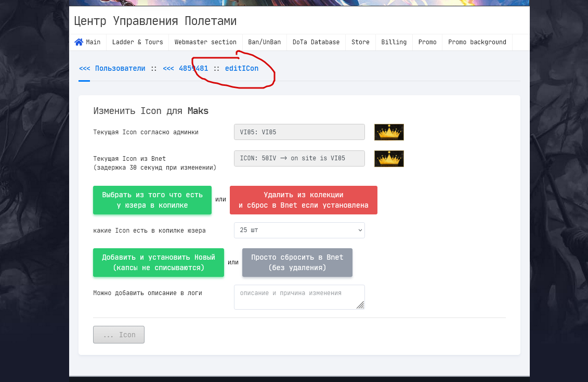Open the Promo background menu item
The image size is (588, 382).
coord(477,42)
